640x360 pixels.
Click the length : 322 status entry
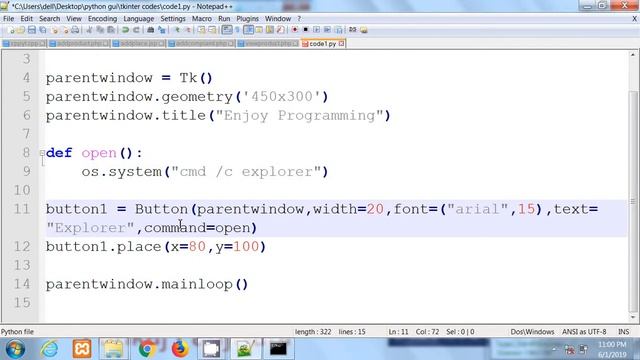tap(313, 332)
